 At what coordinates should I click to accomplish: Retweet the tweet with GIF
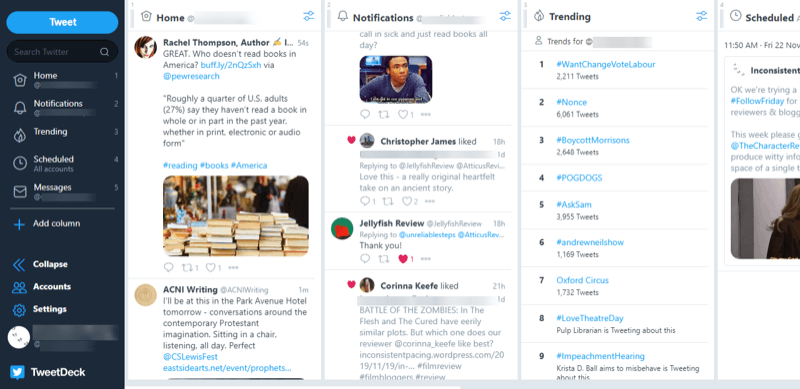point(383,114)
